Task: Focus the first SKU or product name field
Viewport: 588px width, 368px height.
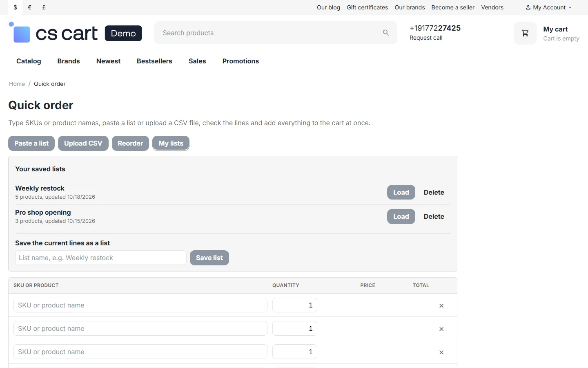Action: tap(140, 305)
